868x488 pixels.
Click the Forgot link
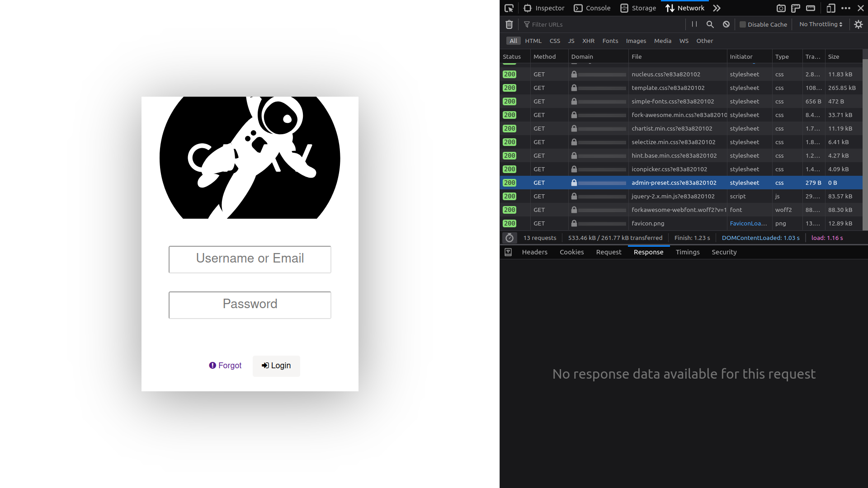tap(225, 366)
